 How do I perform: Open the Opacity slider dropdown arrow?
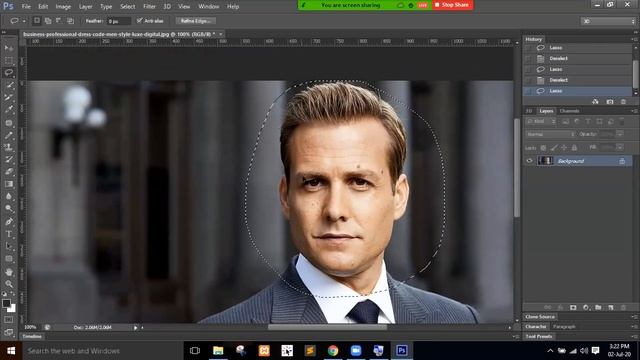click(x=620, y=134)
